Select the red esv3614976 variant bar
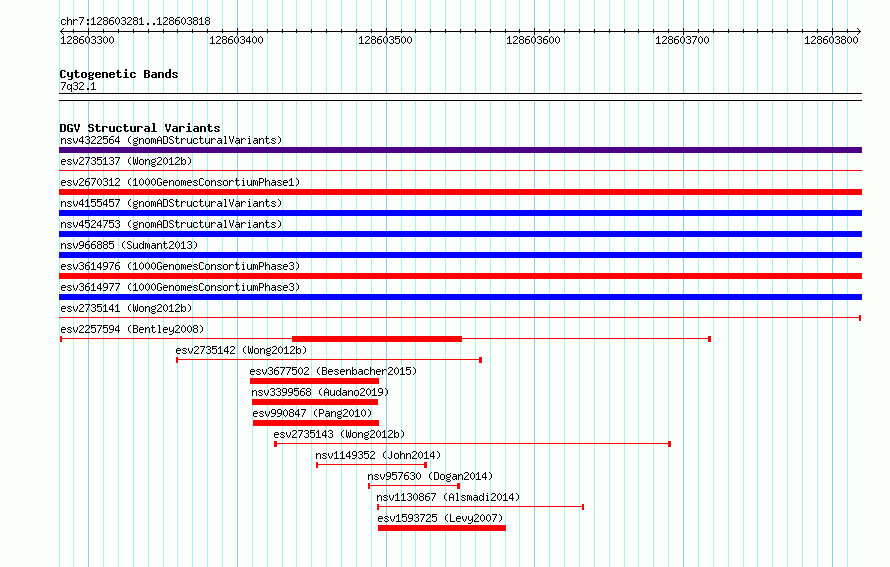The image size is (890, 567). click(x=460, y=276)
